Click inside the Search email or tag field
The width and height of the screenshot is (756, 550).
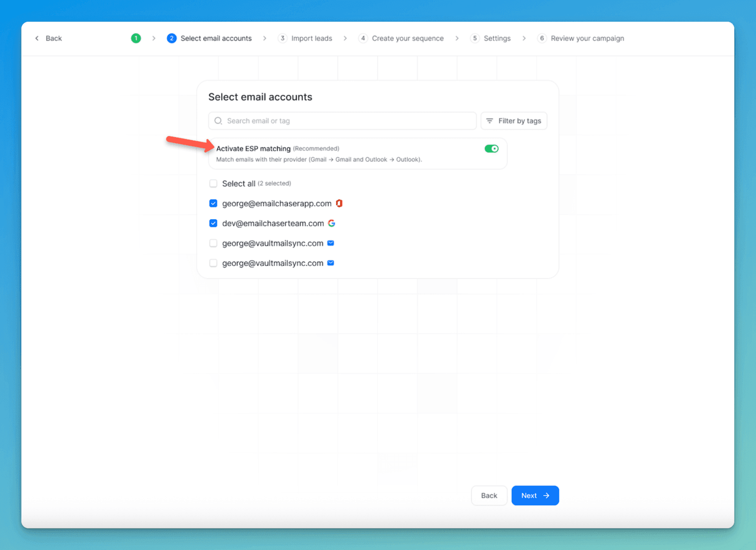click(x=343, y=120)
